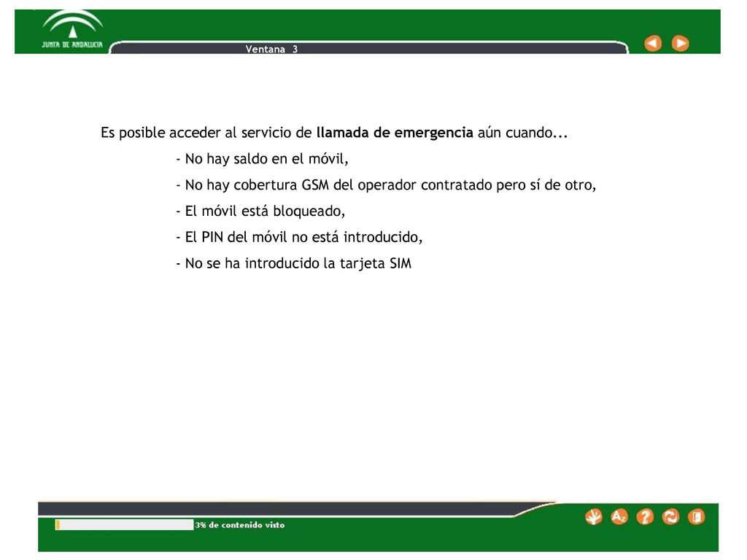Click the Junta de Andalucía logo
Image resolution: width=747 pixels, height=560 pixels.
[72, 30]
